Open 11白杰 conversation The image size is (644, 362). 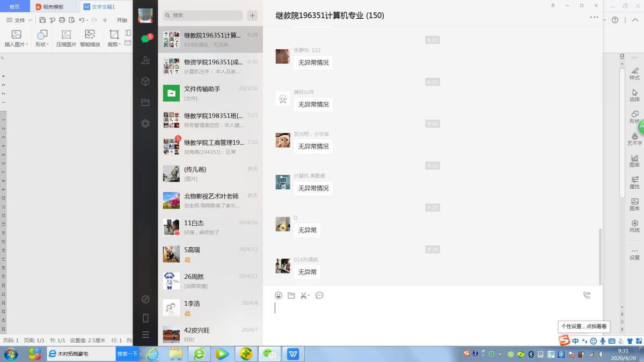210,227
